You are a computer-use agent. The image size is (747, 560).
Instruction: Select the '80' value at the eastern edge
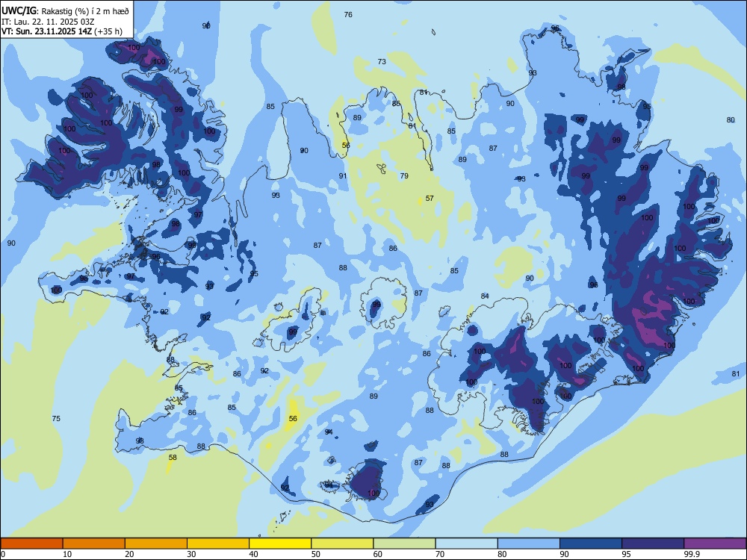(731, 120)
